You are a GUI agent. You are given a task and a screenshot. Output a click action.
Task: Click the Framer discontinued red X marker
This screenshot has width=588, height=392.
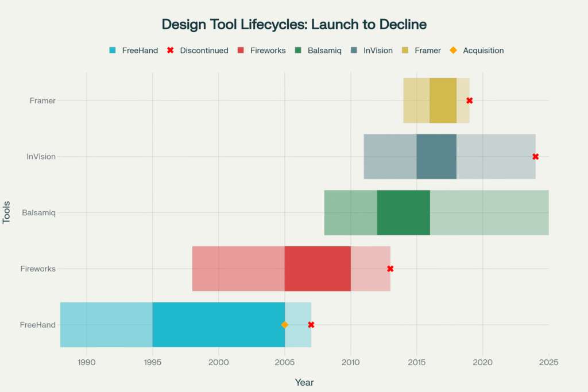click(x=470, y=100)
